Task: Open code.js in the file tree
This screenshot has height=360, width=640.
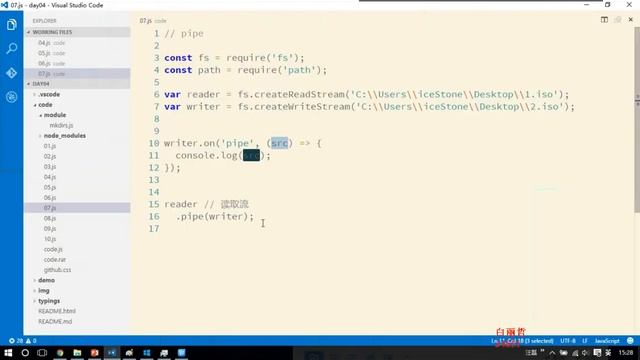Action: [77, 249]
